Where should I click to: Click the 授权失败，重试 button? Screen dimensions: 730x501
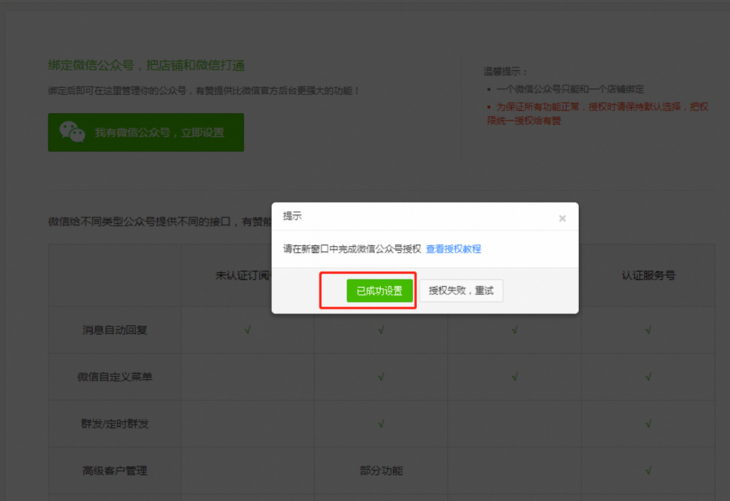(x=461, y=291)
